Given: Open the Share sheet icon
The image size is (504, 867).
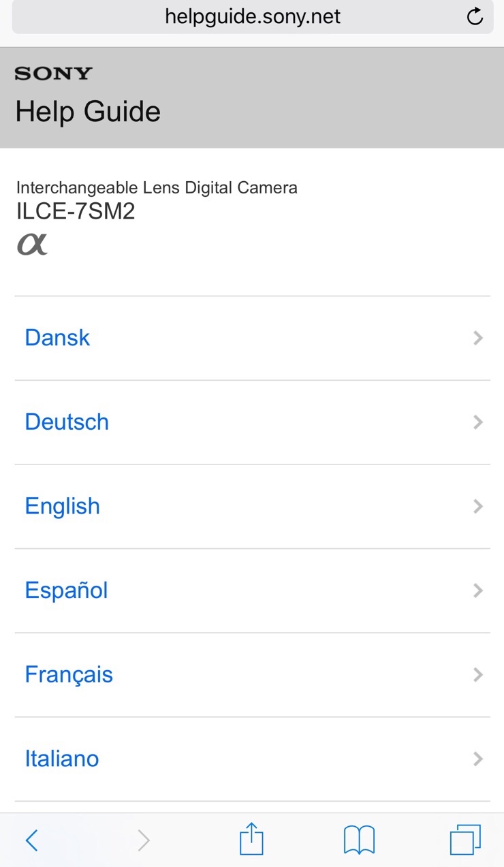Looking at the screenshot, I should pyautogui.click(x=251, y=838).
